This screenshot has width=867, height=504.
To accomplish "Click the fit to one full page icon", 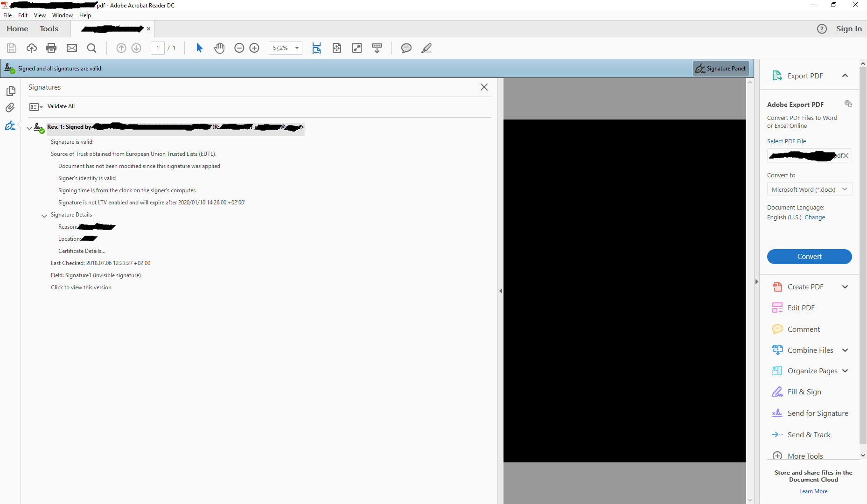I will coord(337,48).
